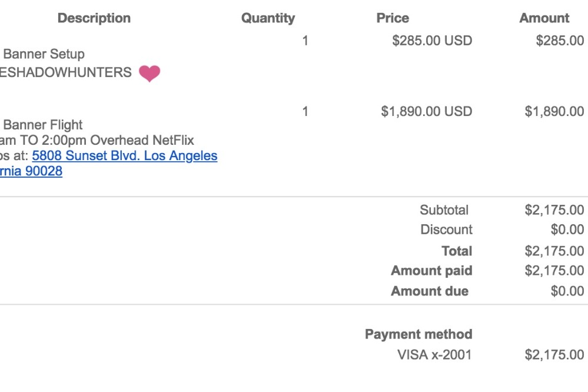
Task: Click the Description column header
Action: [94, 18]
